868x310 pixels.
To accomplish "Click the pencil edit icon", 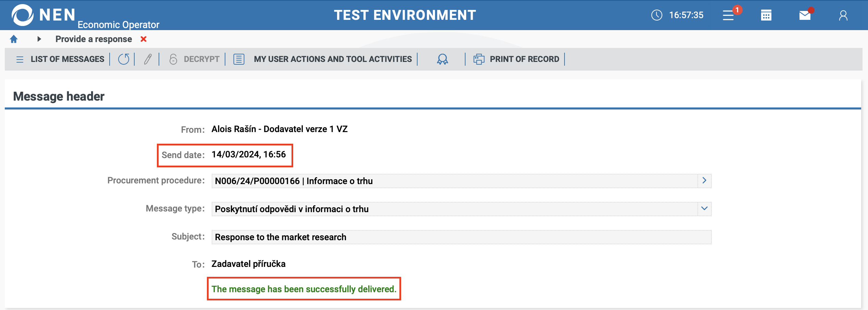I will [x=148, y=59].
